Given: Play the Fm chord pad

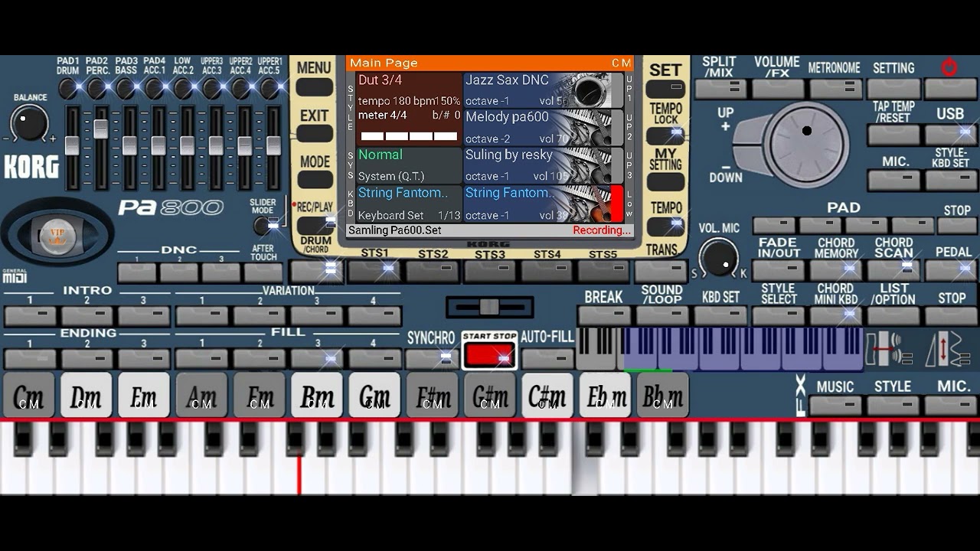Looking at the screenshot, I should click(260, 395).
